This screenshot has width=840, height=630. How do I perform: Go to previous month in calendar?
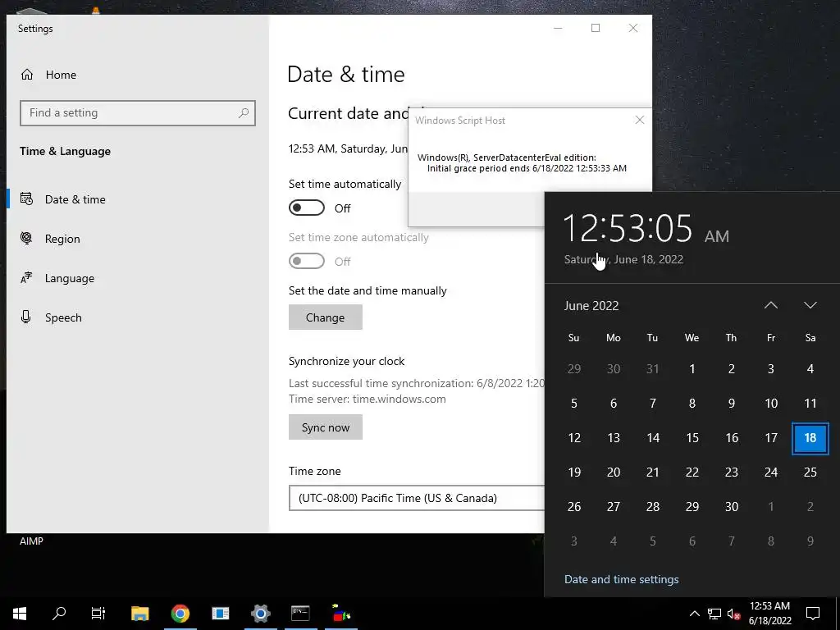point(770,305)
